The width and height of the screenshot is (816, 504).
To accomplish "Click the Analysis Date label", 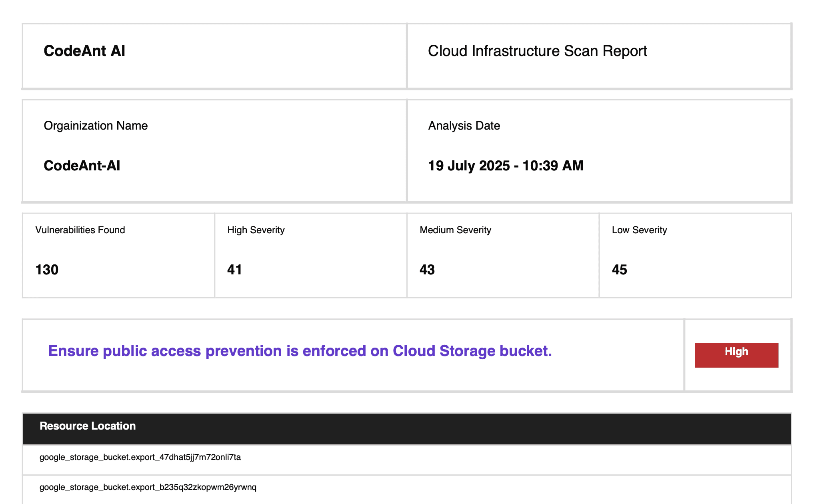I will point(464,126).
